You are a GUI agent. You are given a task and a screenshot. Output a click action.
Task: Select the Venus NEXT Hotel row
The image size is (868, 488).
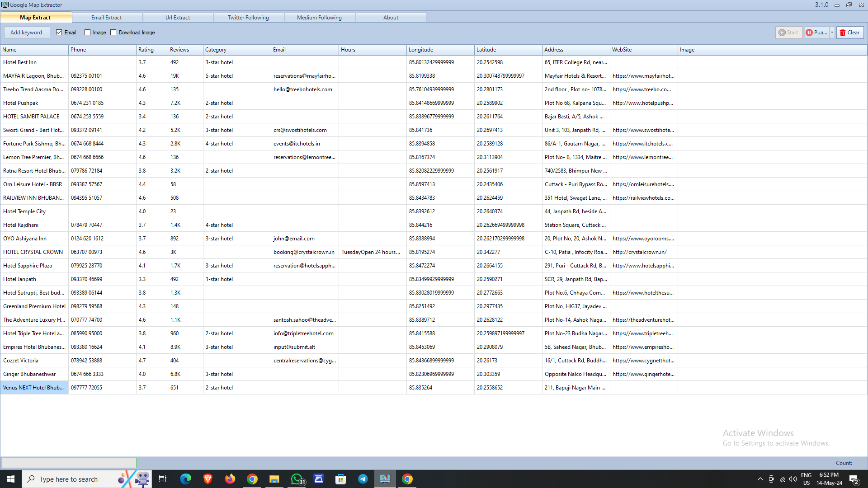point(34,387)
